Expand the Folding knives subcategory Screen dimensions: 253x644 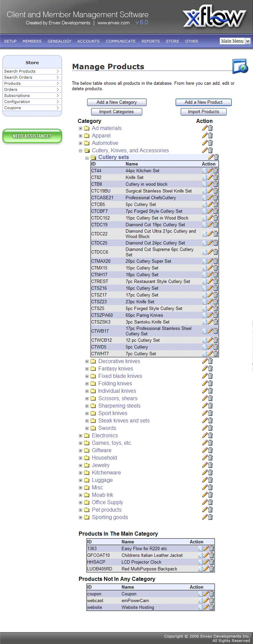point(87,384)
